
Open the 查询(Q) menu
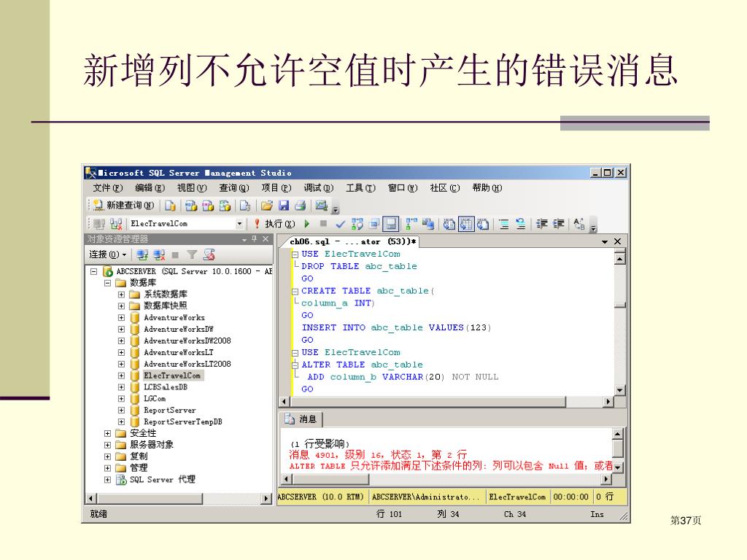[234, 188]
